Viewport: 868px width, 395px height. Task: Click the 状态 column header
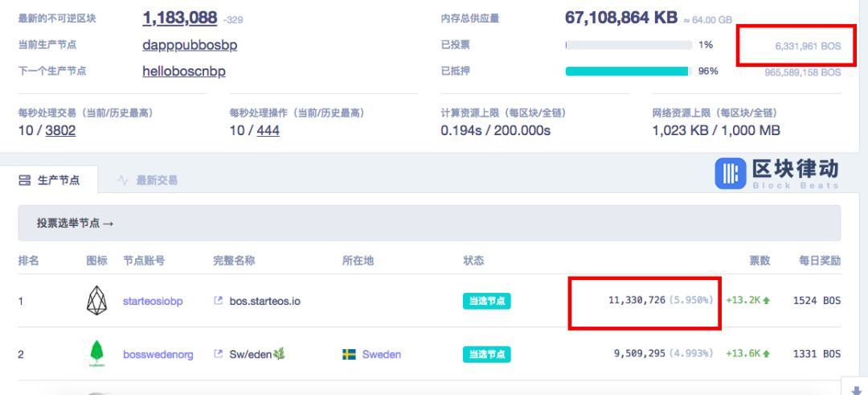click(474, 261)
